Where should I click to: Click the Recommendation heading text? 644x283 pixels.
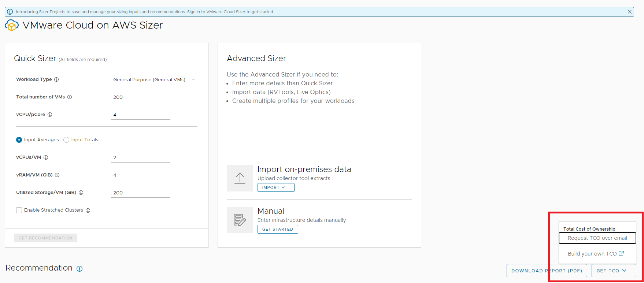click(39, 268)
